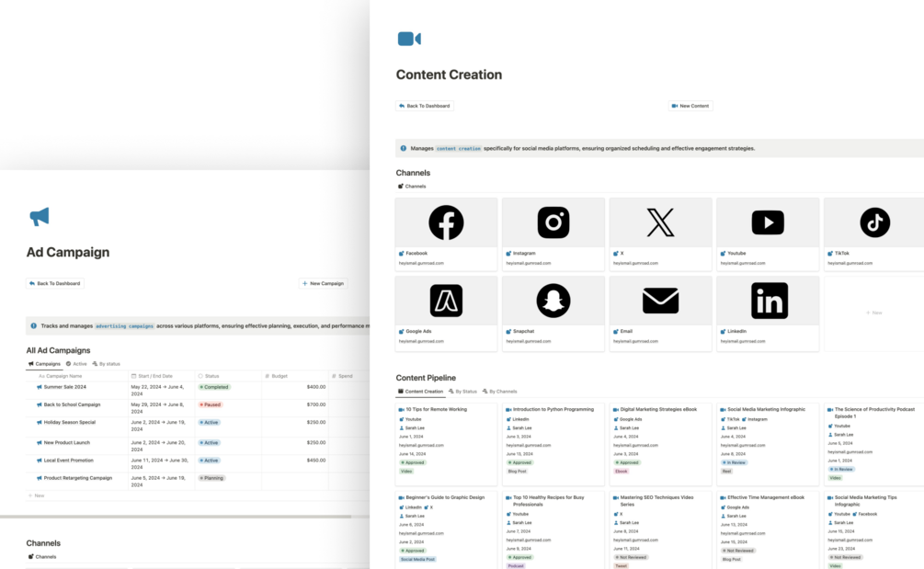Click Budget column header
The width and height of the screenshot is (924, 569).
click(294, 376)
